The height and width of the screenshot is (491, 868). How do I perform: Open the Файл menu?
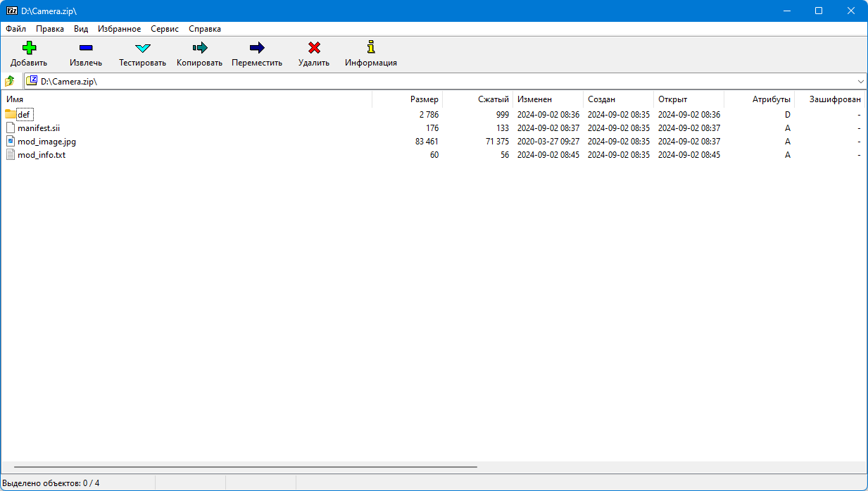(x=15, y=29)
